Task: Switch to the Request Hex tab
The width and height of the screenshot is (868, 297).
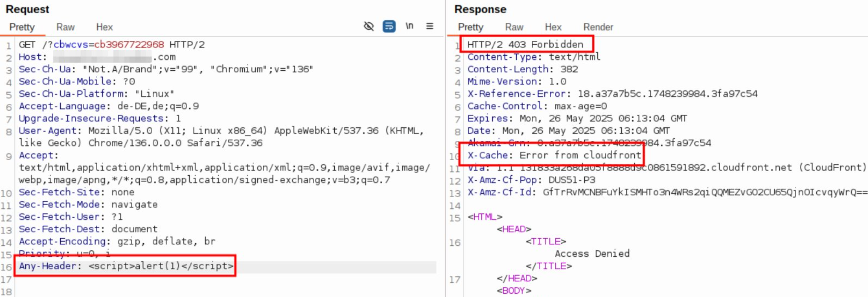Action: point(104,27)
